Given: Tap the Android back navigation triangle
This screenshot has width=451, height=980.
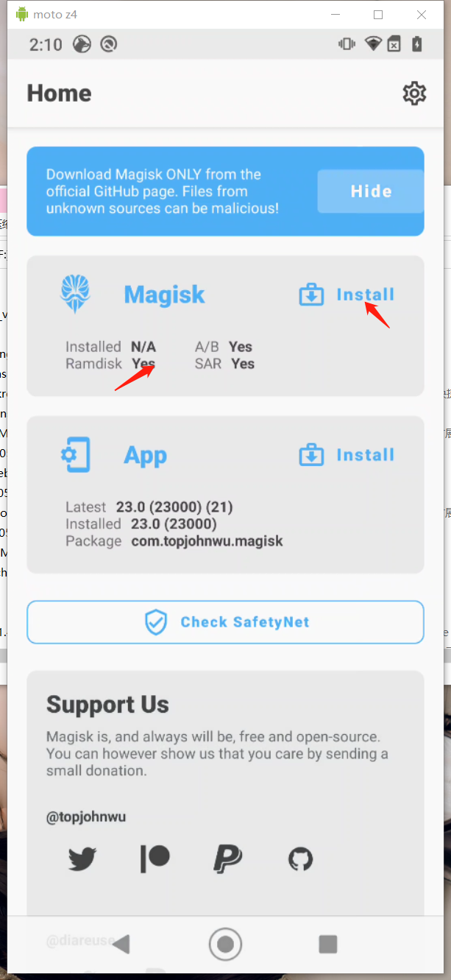Looking at the screenshot, I should 121,944.
